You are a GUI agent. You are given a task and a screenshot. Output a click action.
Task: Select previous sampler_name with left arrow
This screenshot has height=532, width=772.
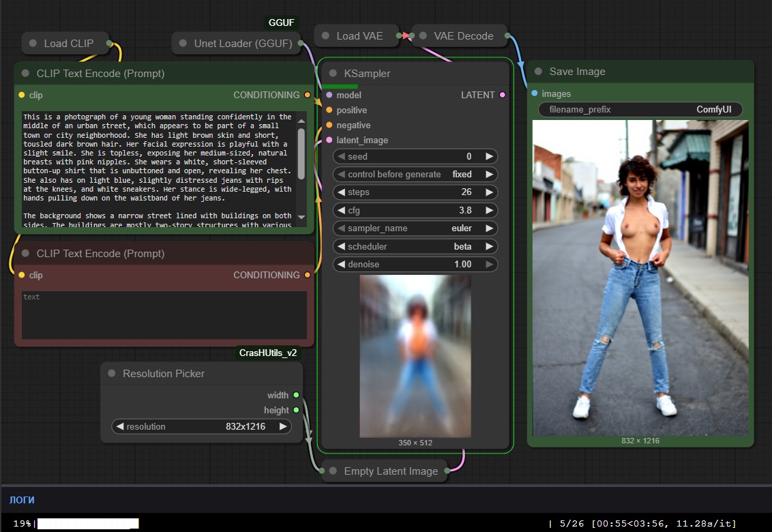[341, 228]
